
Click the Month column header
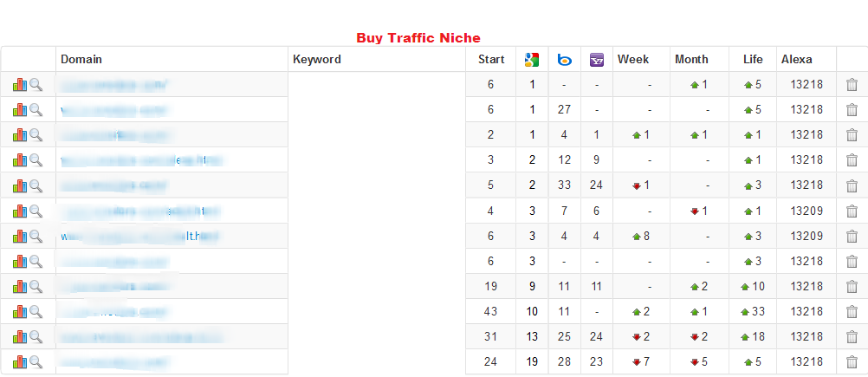691,59
